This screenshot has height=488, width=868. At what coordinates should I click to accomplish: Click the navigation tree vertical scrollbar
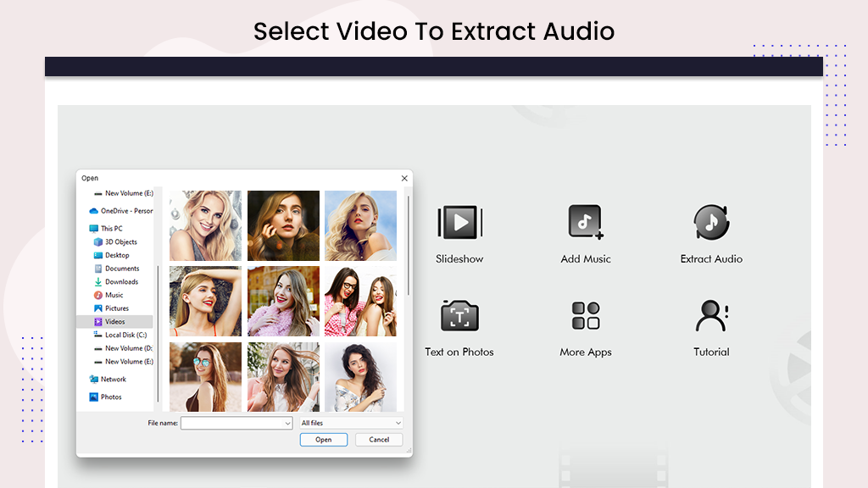click(x=158, y=333)
